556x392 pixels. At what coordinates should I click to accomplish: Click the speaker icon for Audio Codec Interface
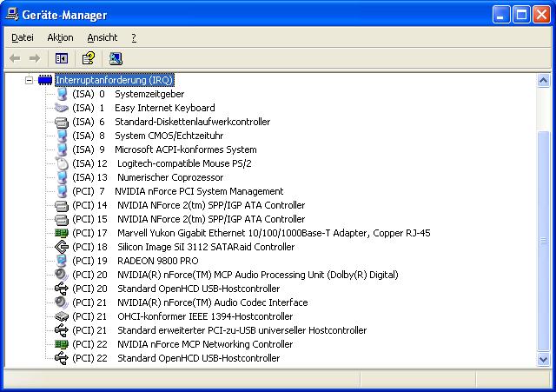point(62,302)
